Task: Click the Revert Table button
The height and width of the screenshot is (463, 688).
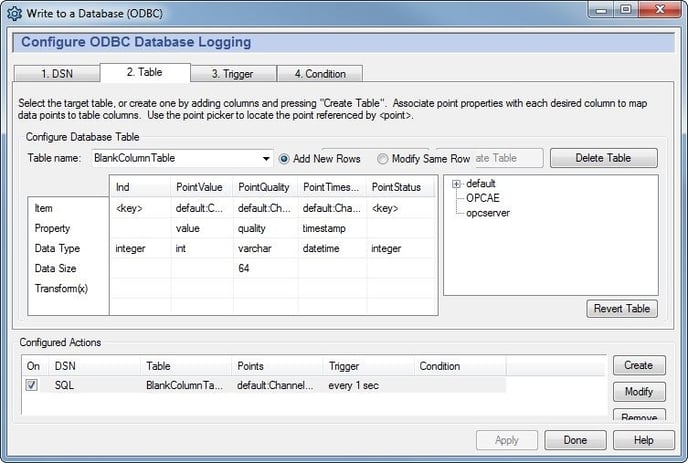Action: click(622, 309)
